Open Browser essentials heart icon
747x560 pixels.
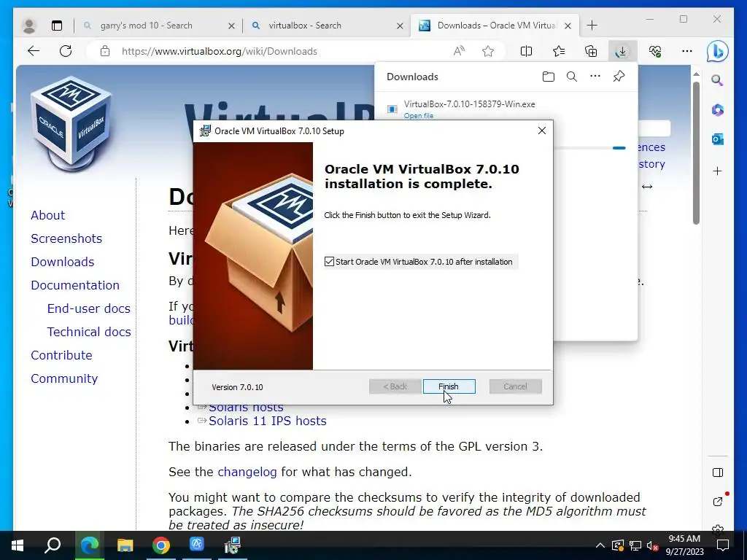[x=655, y=51]
